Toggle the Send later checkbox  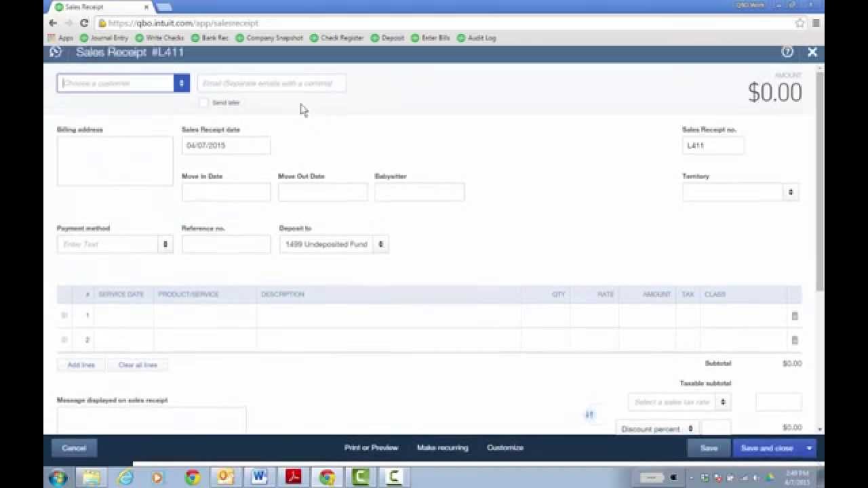[204, 102]
